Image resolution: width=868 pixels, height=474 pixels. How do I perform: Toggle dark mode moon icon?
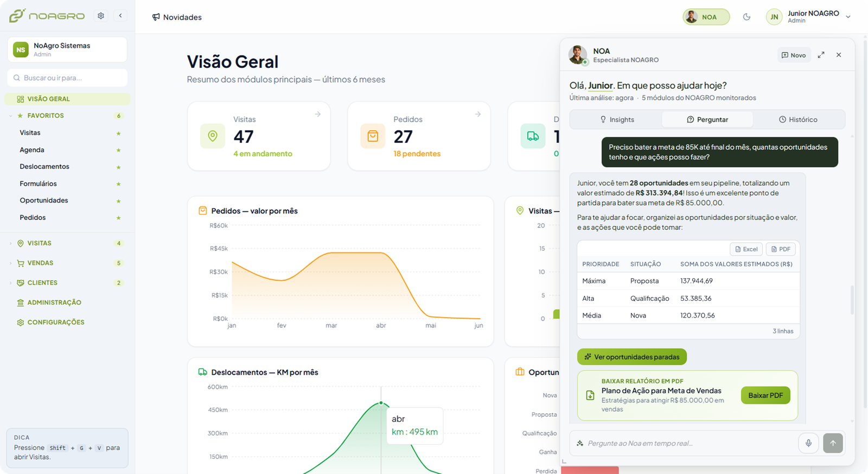746,17
